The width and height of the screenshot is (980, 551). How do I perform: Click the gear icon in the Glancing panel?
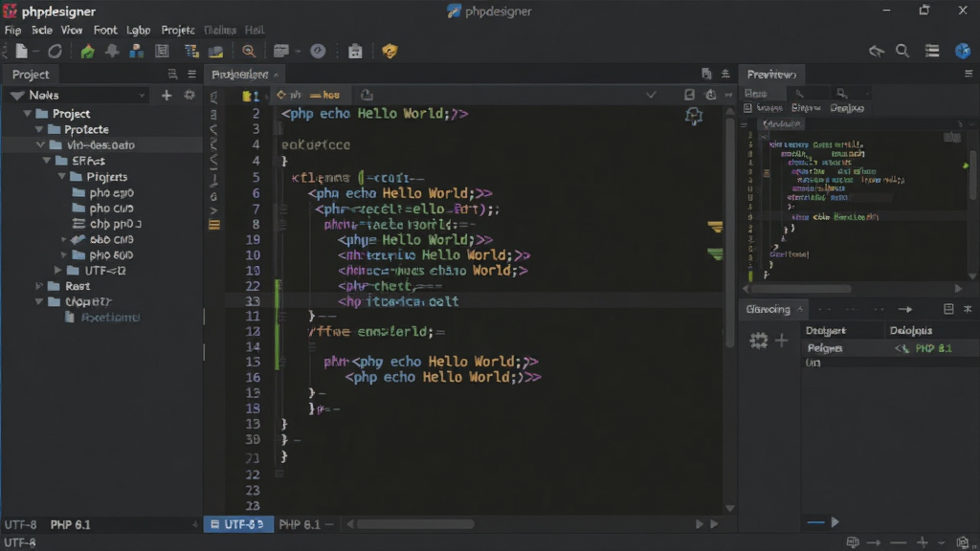(759, 341)
